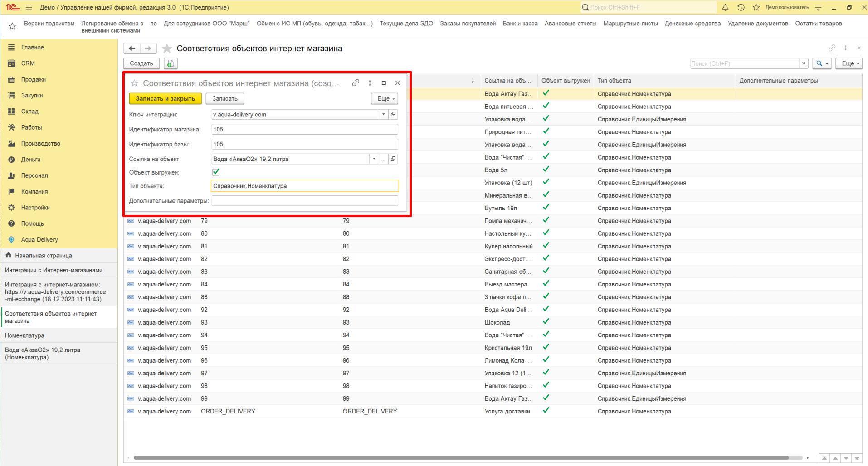Image resolution: width=868 pixels, height=466 pixels.
Task: Open Aqua Delivery section in sidebar
Action: coord(39,239)
